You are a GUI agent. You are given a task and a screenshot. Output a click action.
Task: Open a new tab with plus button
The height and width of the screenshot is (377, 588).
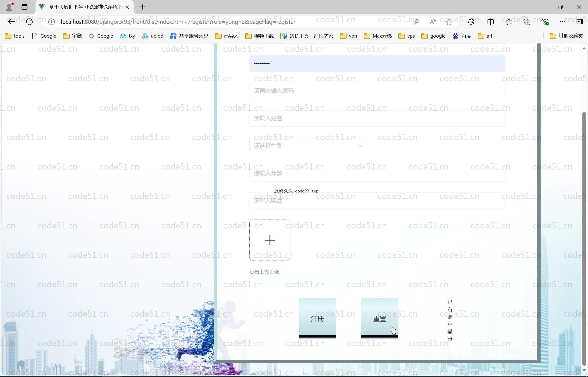[142, 7]
